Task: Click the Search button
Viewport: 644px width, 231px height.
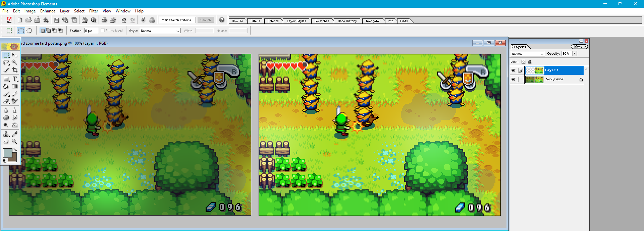Action: coord(206,20)
